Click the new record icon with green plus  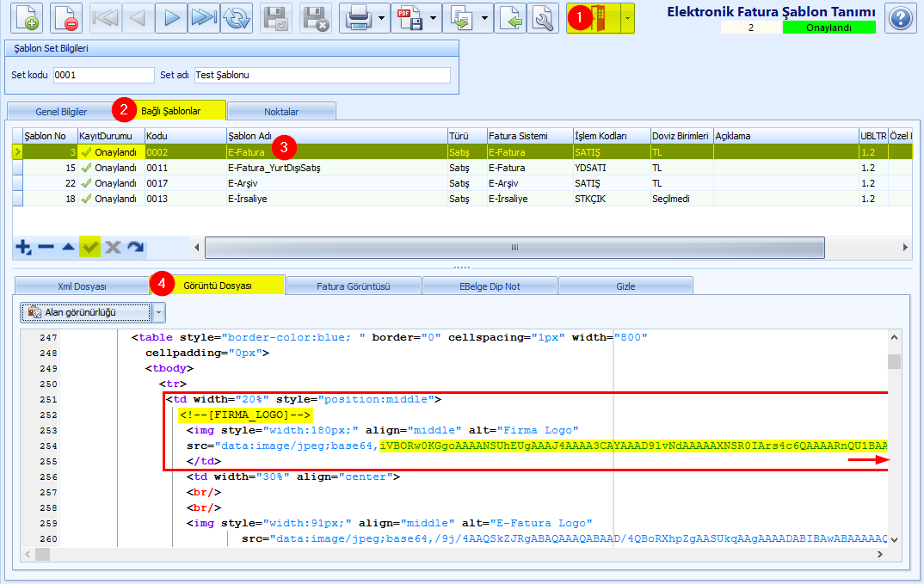click(27, 18)
